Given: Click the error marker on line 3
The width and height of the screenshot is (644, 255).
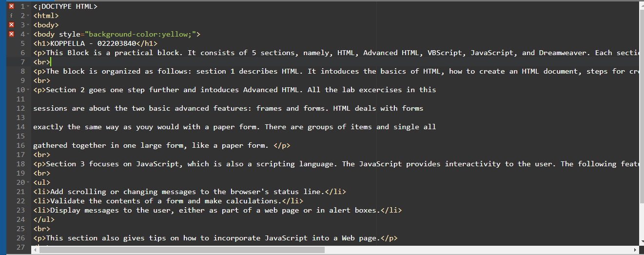Looking at the screenshot, I should click(12, 25).
